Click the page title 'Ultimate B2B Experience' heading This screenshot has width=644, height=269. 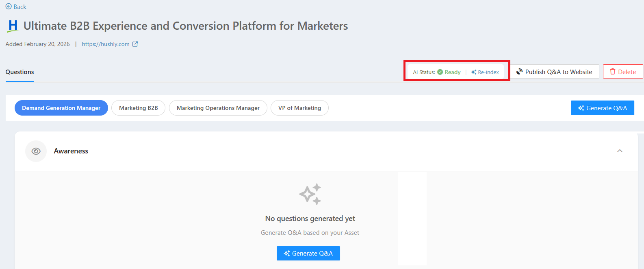click(x=186, y=26)
